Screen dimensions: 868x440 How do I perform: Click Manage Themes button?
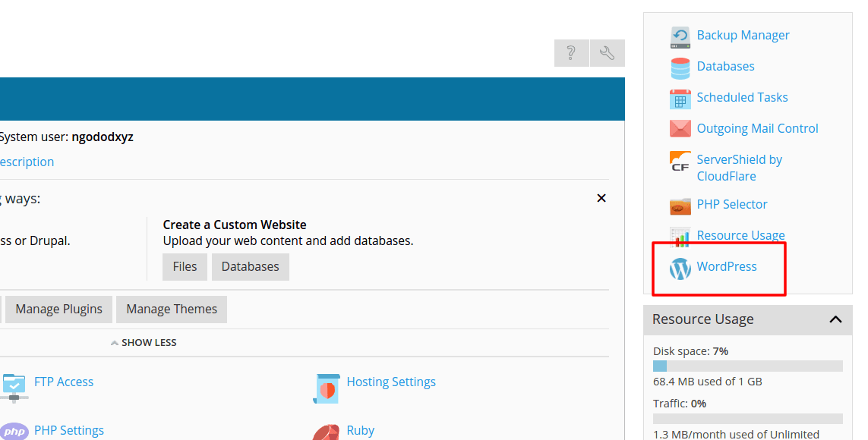coord(172,310)
